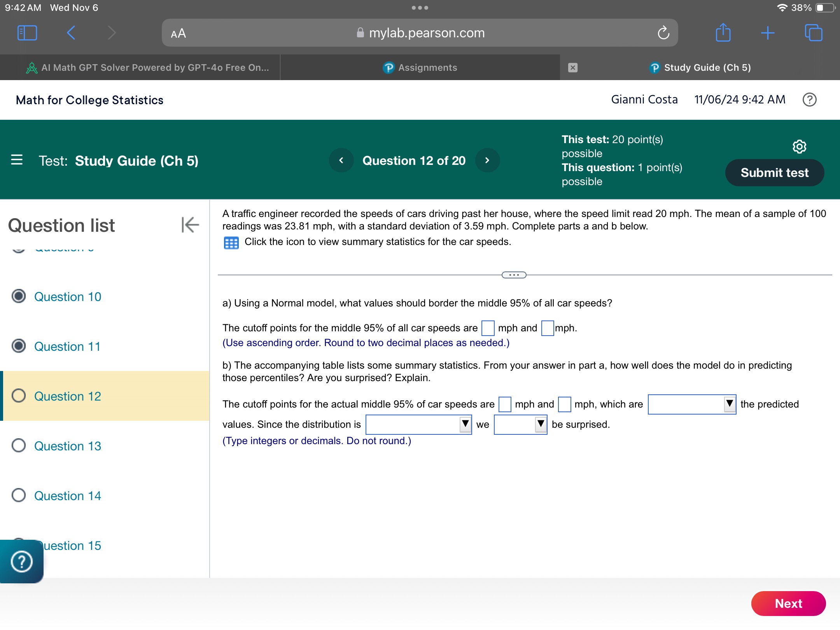Click the settings gear icon
The height and width of the screenshot is (630, 840).
798,146
